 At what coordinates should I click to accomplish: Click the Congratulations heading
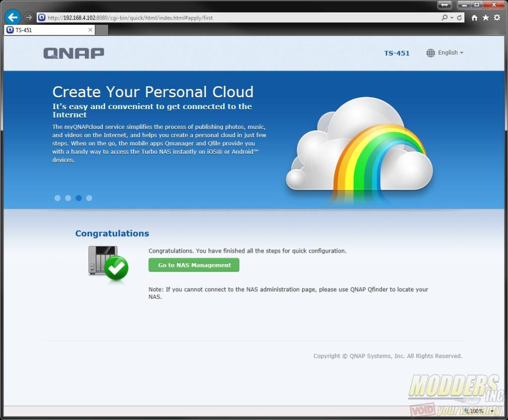(112, 233)
